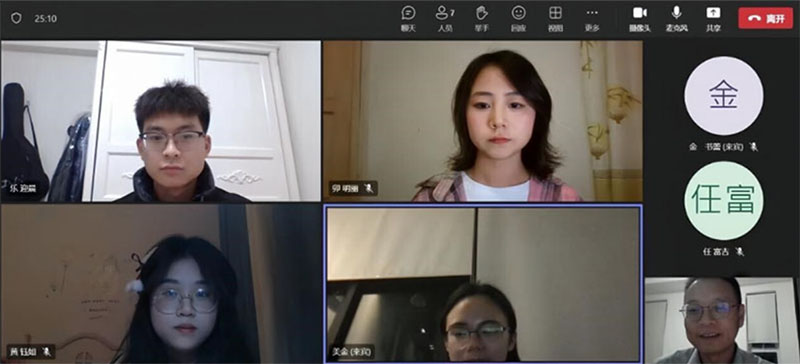
Task: Click the shield security icon
Action: coord(16,18)
